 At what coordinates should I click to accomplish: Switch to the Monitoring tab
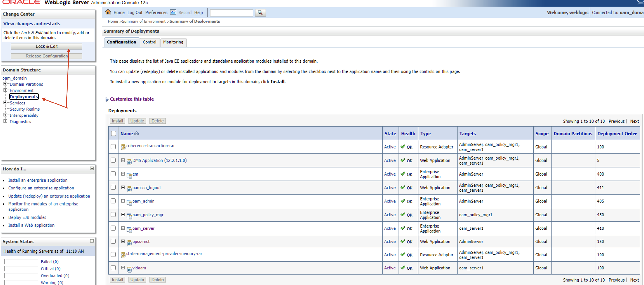point(173,42)
